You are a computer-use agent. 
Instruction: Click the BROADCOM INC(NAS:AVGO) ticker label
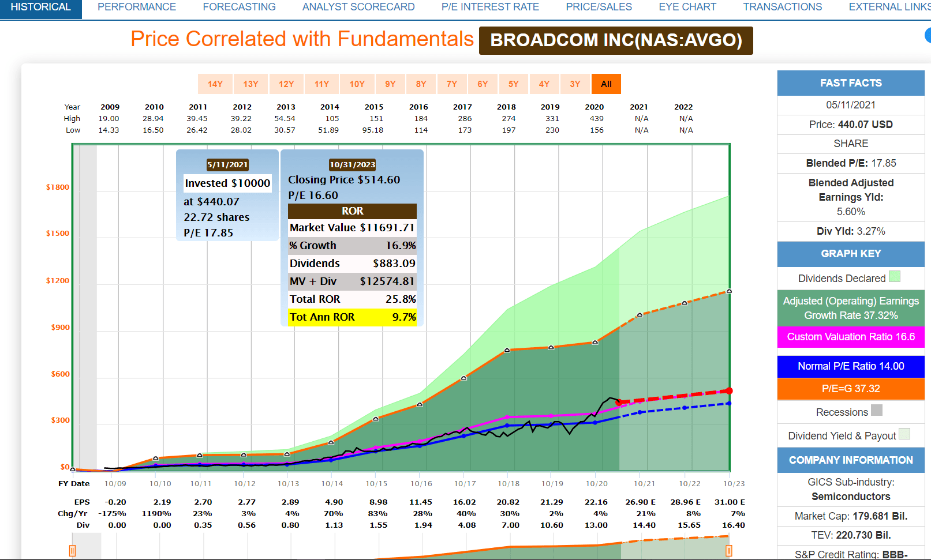point(616,40)
